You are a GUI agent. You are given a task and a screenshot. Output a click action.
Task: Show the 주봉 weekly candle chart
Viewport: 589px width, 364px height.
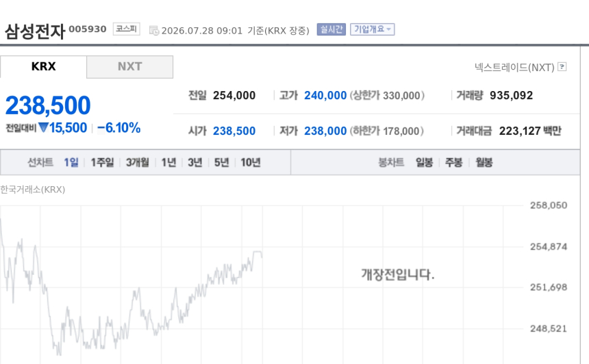click(x=454, y=162)
